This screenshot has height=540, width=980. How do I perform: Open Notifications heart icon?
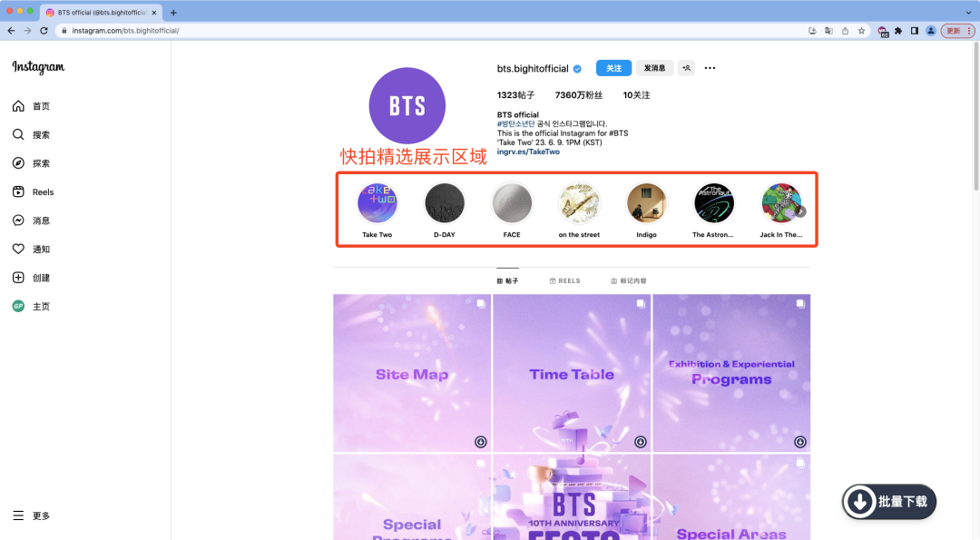pyautogui.click(x=19, y=249)
